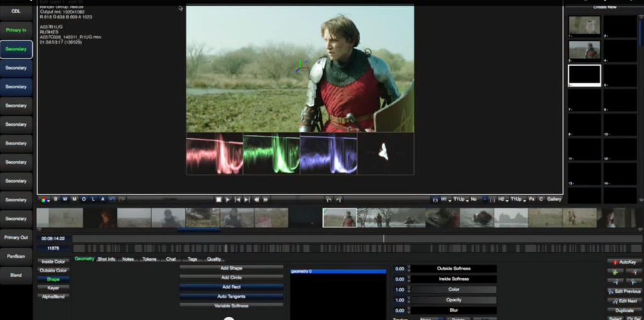The width and height of the screenshot is (644, 320).
Task: Click the color wheel icon below viewer
Action: [x=45, y=199]
